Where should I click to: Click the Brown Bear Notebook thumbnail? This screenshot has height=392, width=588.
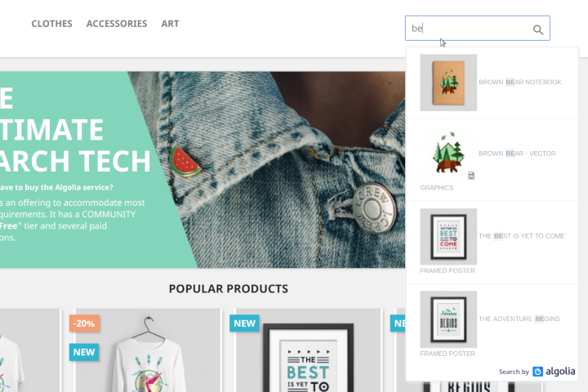point(448,82)
